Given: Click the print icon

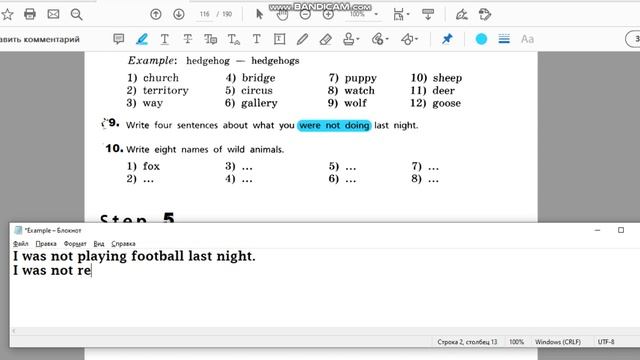Looking at the screenshot, I should (30, 14).
